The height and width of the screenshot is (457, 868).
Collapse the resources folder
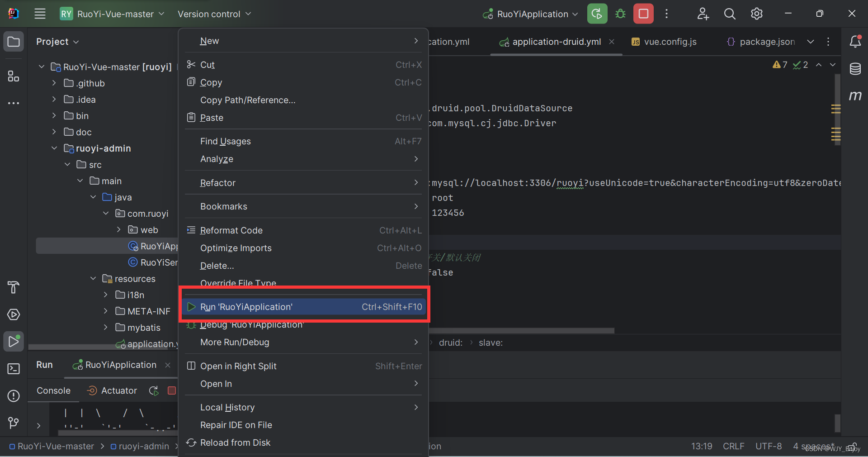tap(93, 279)
